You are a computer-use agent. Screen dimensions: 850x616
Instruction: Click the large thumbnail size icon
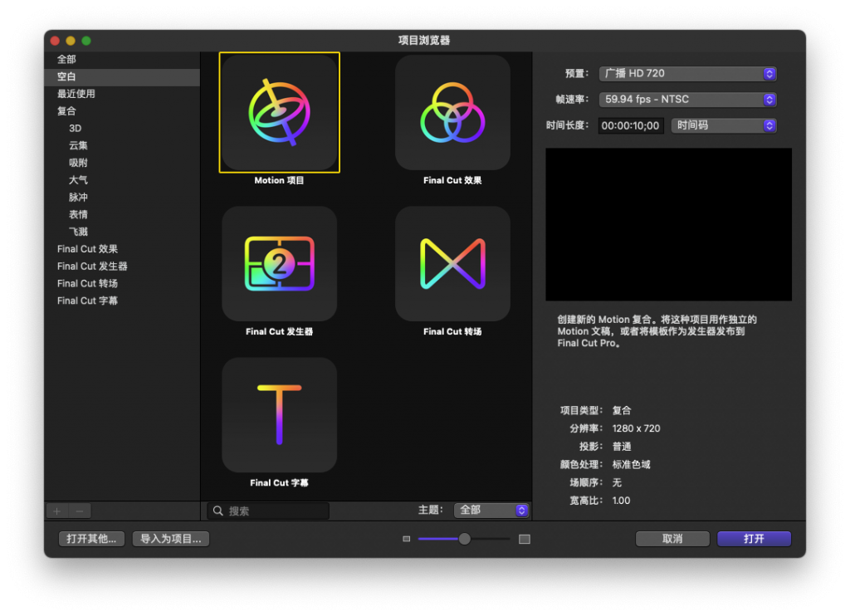tap(525, 539)
